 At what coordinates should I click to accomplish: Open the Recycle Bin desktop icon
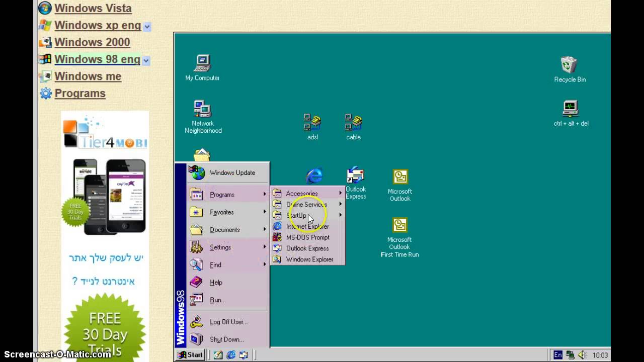tap(570, 69)
